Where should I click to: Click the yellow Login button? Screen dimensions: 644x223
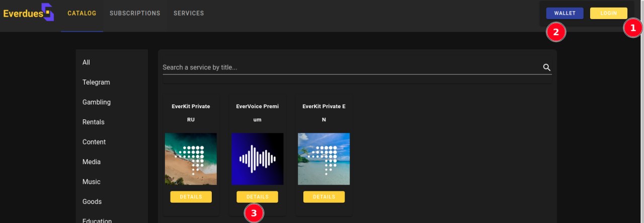[608, 14]
